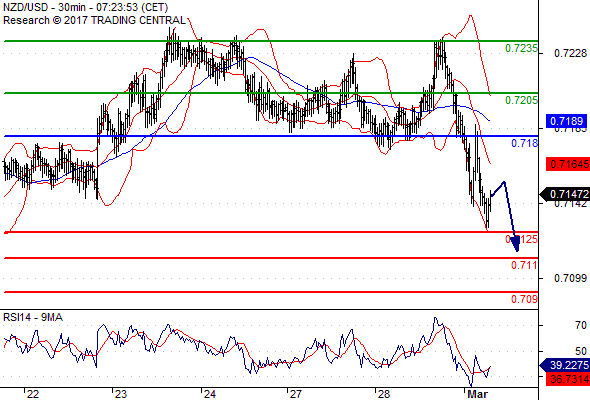This screenshot has width=590, height=400.
Task: Click the 0.7228 price axis value
Action: 570,53
